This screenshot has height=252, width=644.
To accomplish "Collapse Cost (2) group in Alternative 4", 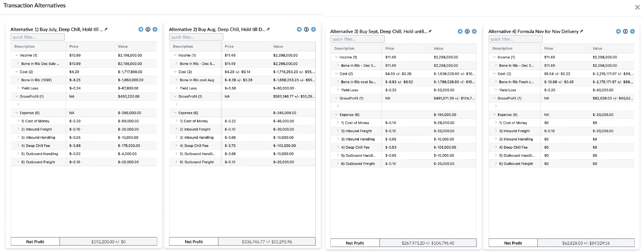I will pyautogui.click(x=494, y=74).
